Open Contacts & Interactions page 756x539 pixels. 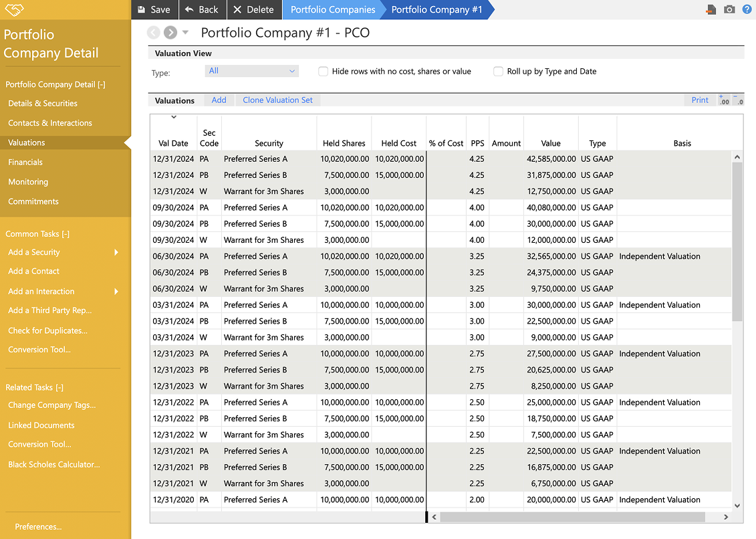pos(50,123)
